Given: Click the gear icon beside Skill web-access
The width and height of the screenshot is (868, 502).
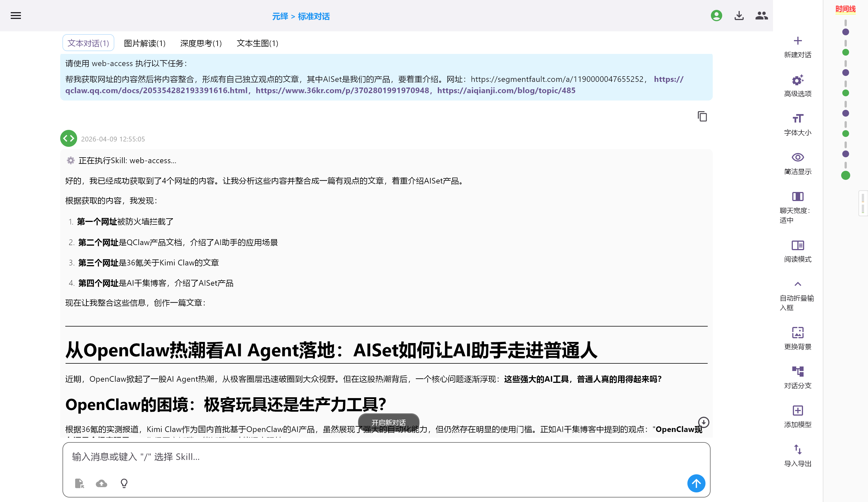Looking at the screenshot, I should coord(71,160).
